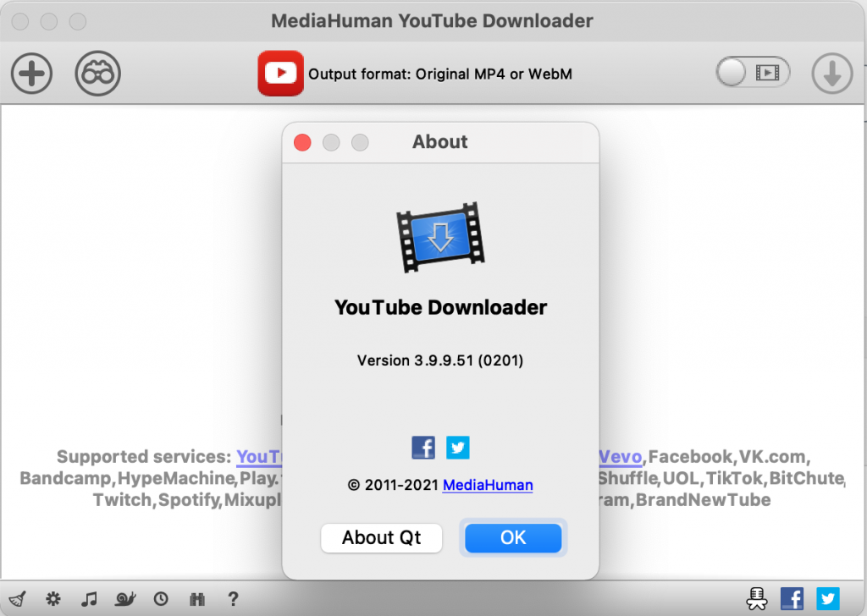Open Facebook icon in bottom status bar
867x616 pixels.
point(792,599)
